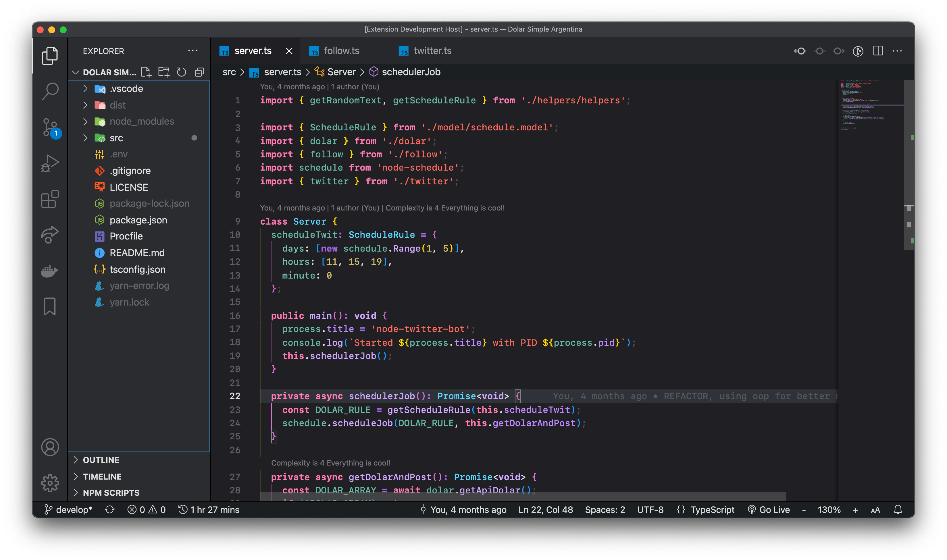
Task: Expand the OUTLINE section
Action: (101, 460)
